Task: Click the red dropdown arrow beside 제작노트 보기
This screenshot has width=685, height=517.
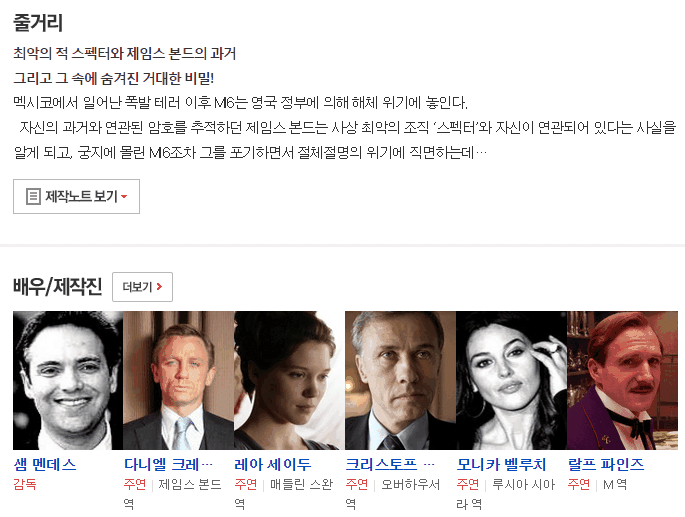Action: (x=124, y=197)
